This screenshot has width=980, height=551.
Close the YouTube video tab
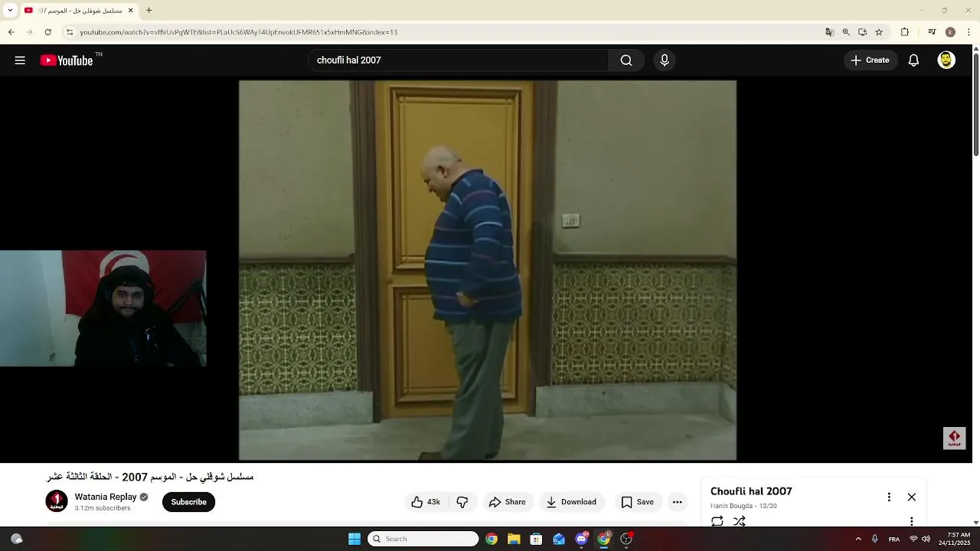[130, 11]
